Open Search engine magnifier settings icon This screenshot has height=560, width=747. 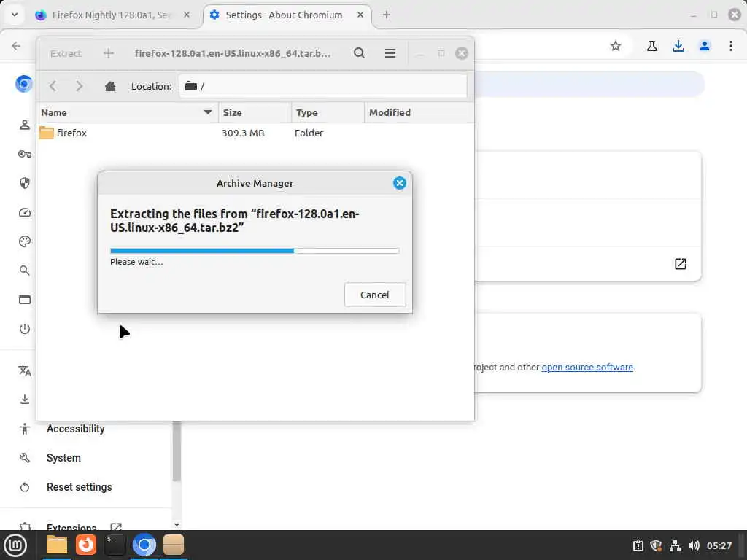click(25, 271)
